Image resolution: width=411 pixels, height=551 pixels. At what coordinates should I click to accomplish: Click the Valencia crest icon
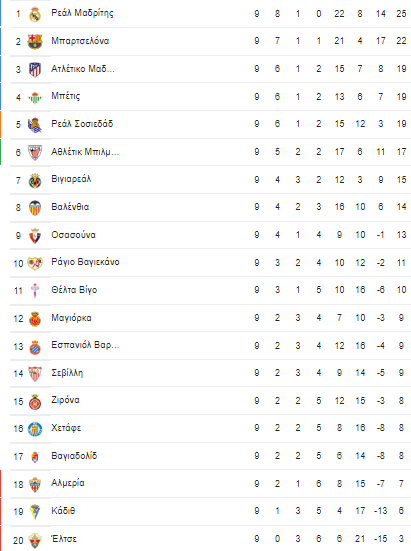tap(35, 208)
